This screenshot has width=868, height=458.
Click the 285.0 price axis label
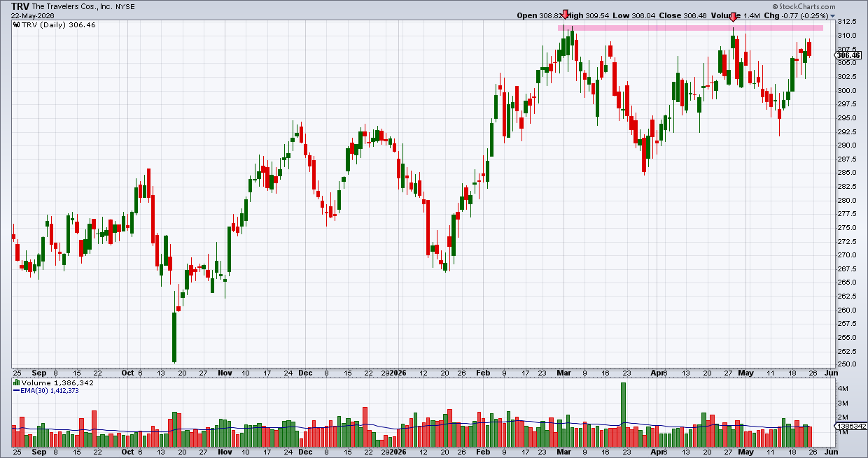(x=846, y=173)
